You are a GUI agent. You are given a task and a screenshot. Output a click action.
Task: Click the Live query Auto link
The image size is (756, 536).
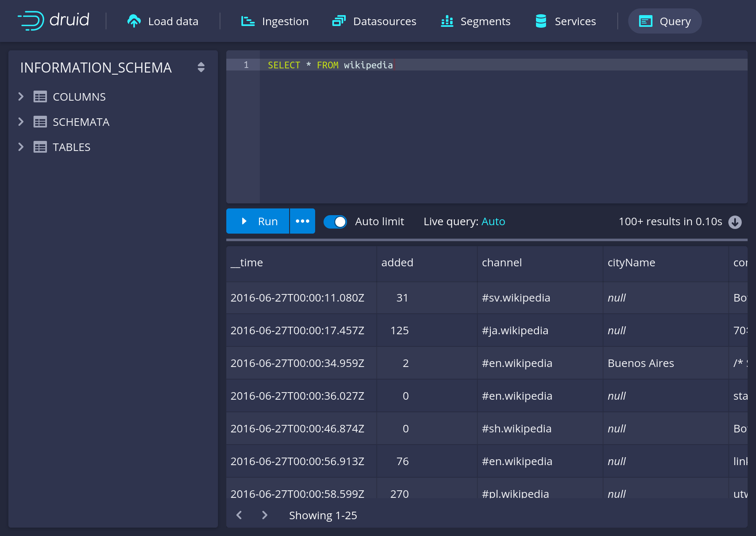pos(493,221)
